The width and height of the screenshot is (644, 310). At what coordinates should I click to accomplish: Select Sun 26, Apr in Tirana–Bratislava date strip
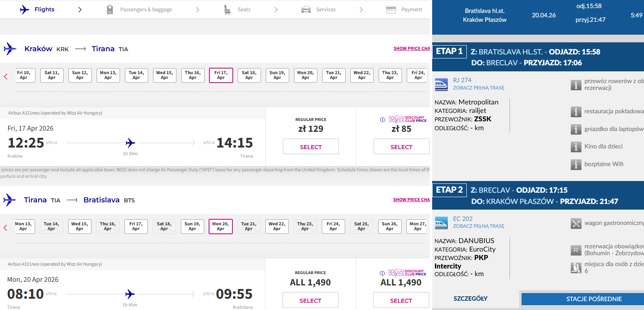pos(390,227)
